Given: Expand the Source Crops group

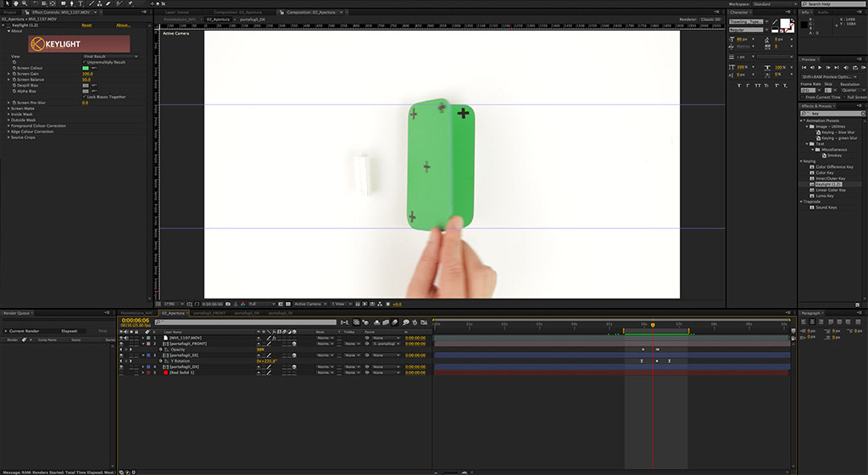Looking at the screenshot, I should click(8, 137).
